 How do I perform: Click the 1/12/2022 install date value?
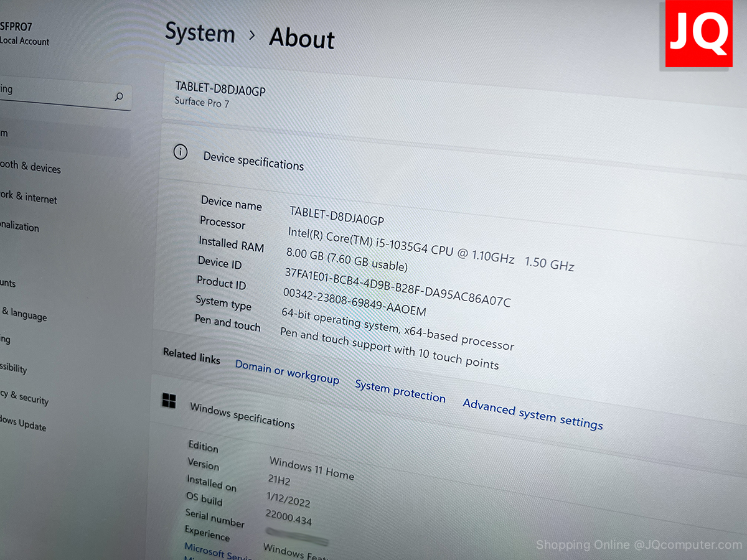click(x=288, y=499)
